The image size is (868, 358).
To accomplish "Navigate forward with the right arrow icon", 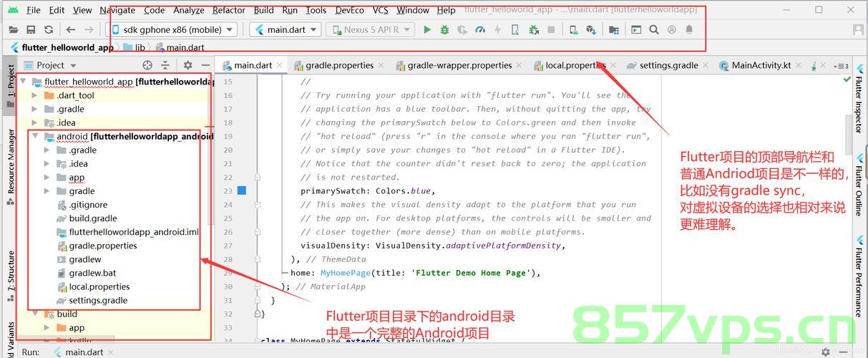I will click(x=89, y=29).
